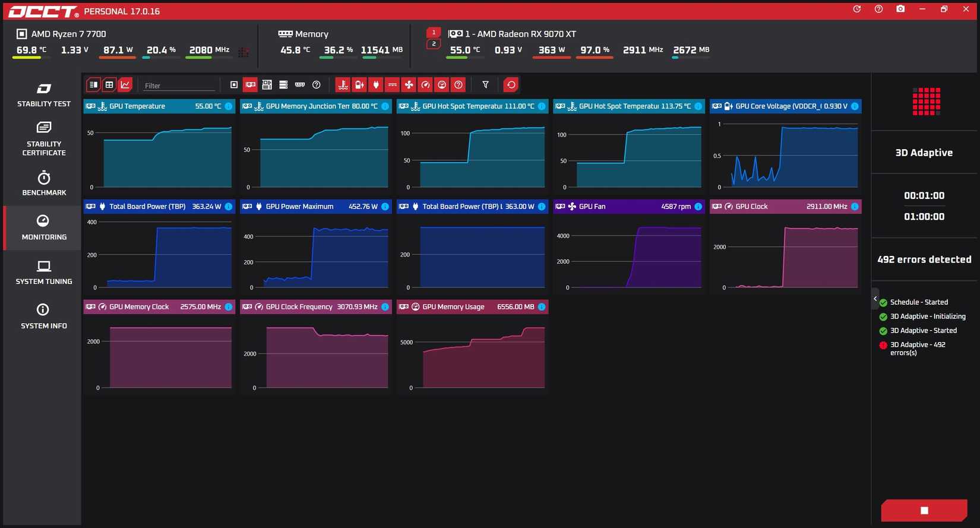Open info for GPU Core Voltage graph

855,106
